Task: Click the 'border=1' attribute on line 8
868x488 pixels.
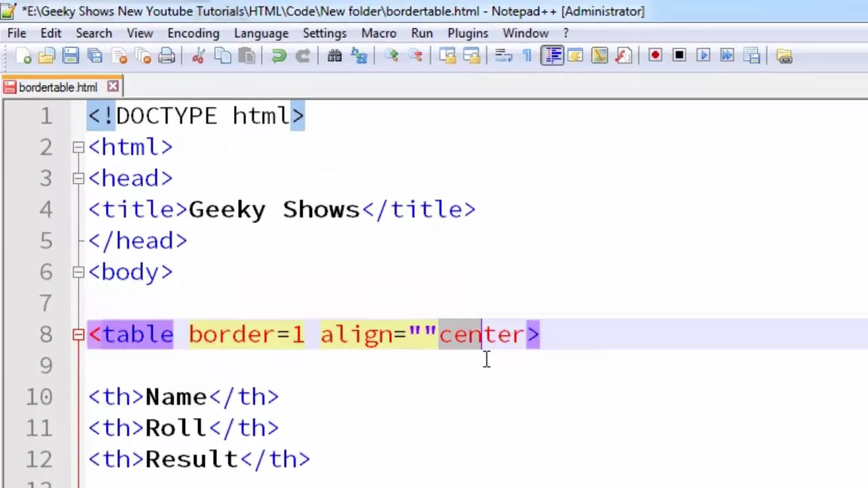Action: (x=247, y=334)
